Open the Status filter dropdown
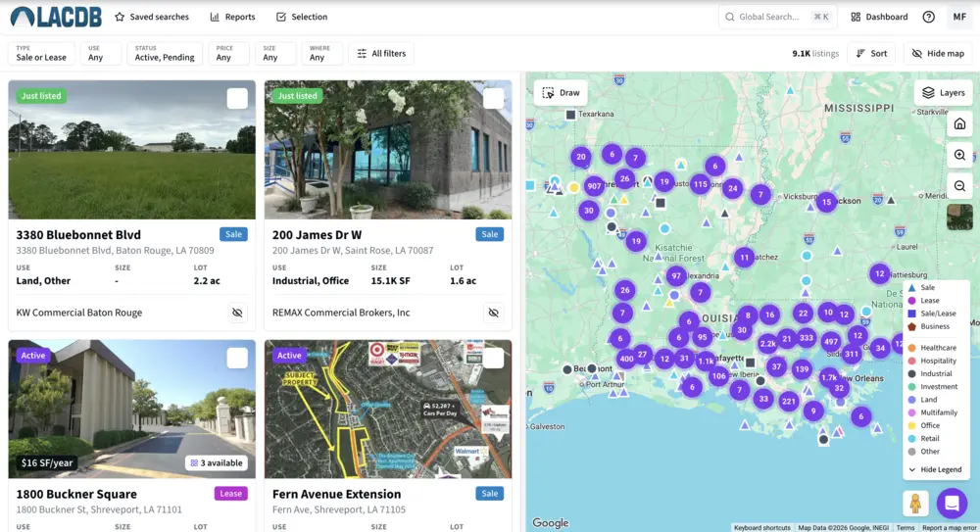 coord(165,53)
